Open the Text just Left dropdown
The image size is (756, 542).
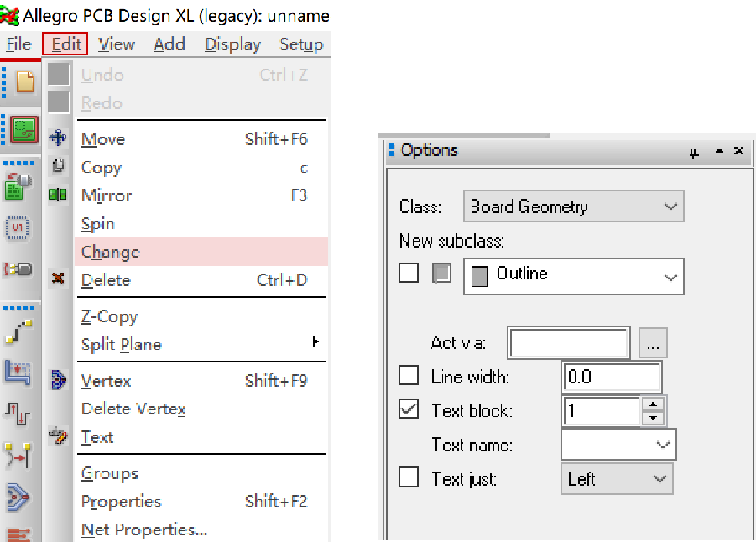point(616,479)
